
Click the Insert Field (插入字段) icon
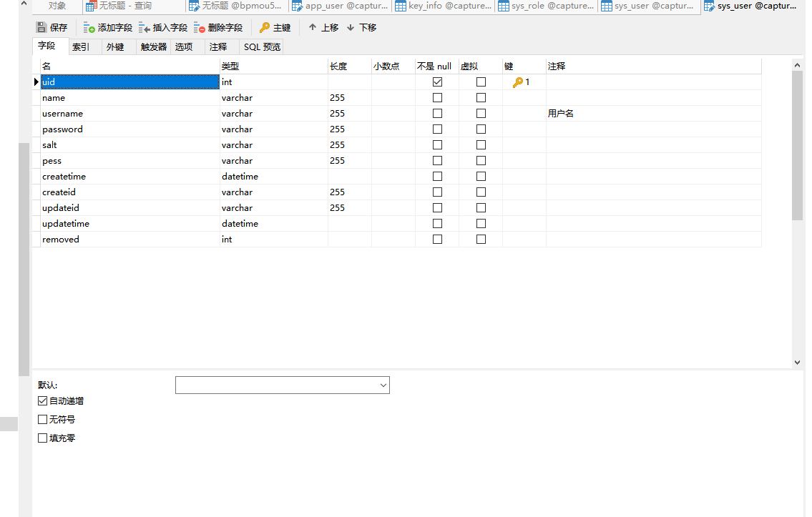[144, 27]
